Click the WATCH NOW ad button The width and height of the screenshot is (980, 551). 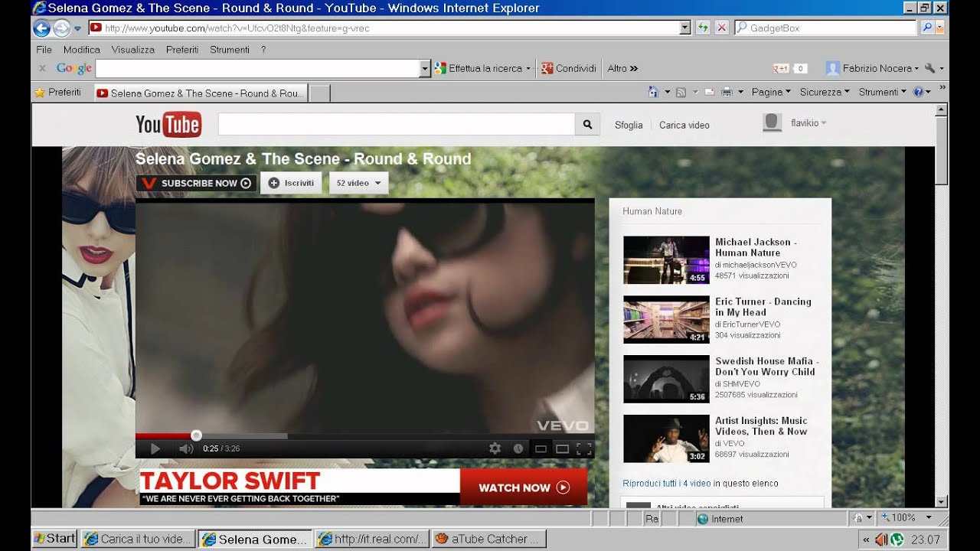pyautogui.click(x=524, y=487)
